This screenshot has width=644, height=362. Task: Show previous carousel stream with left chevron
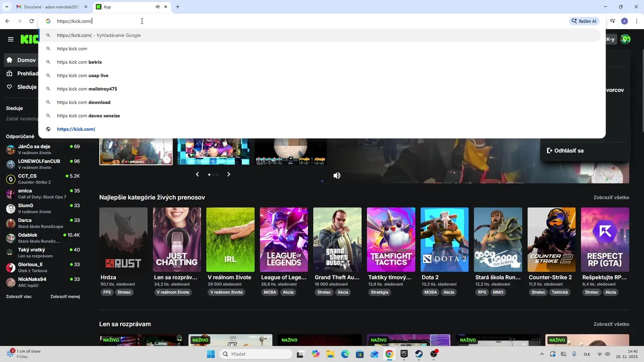point(197,174)
